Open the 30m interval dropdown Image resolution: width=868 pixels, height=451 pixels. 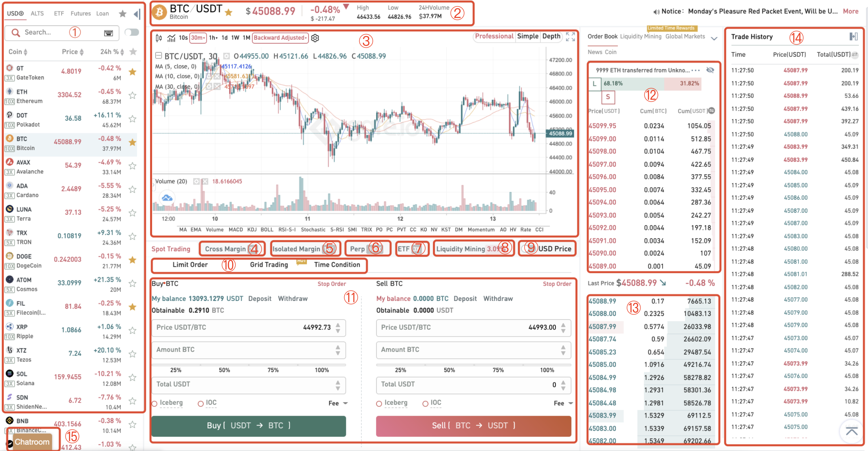tap(198, 38)
